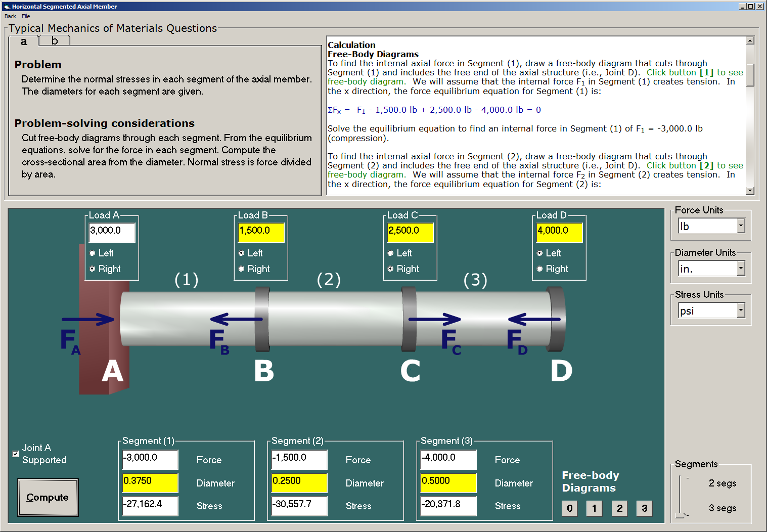The image size is (767, 532).
Task: Open the Diameter Units dropdown
Action: (x=741, y=268)
